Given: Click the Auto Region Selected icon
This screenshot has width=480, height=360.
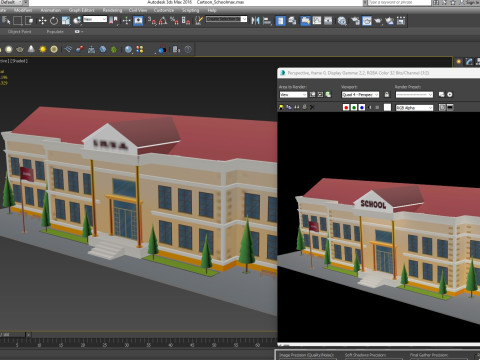Looking at the screenshot, I should [x=320, y=95].
